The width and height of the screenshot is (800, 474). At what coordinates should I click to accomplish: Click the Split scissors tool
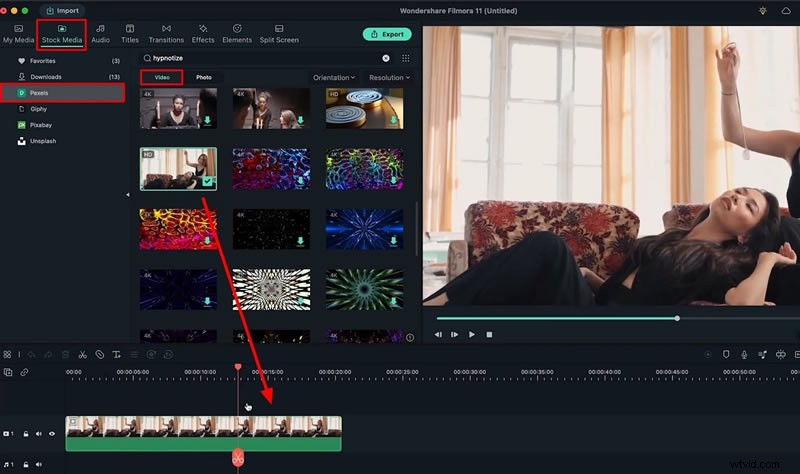(83, 355)
